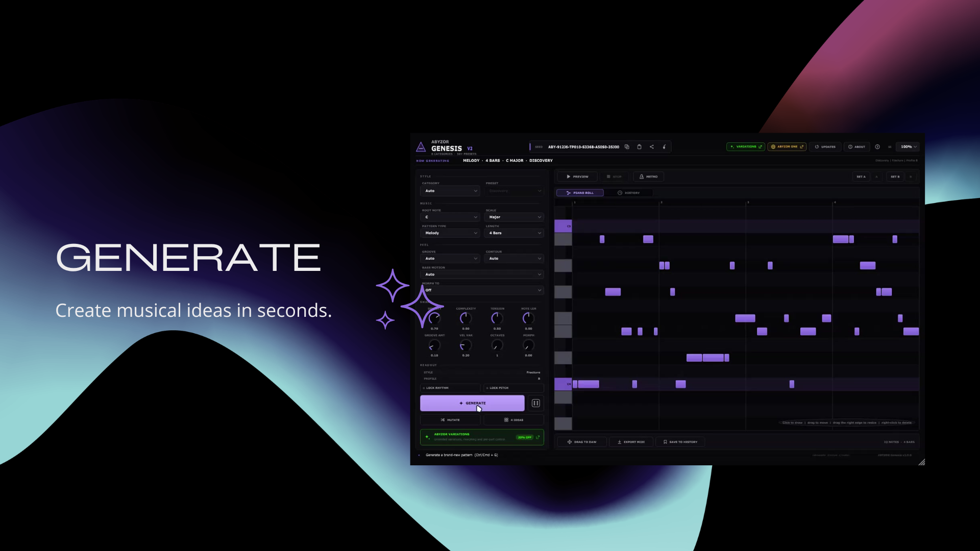Click the dice randomize icon beside Generate
The height and width of the screenshot is (551, 980).
tap(535, 403)
